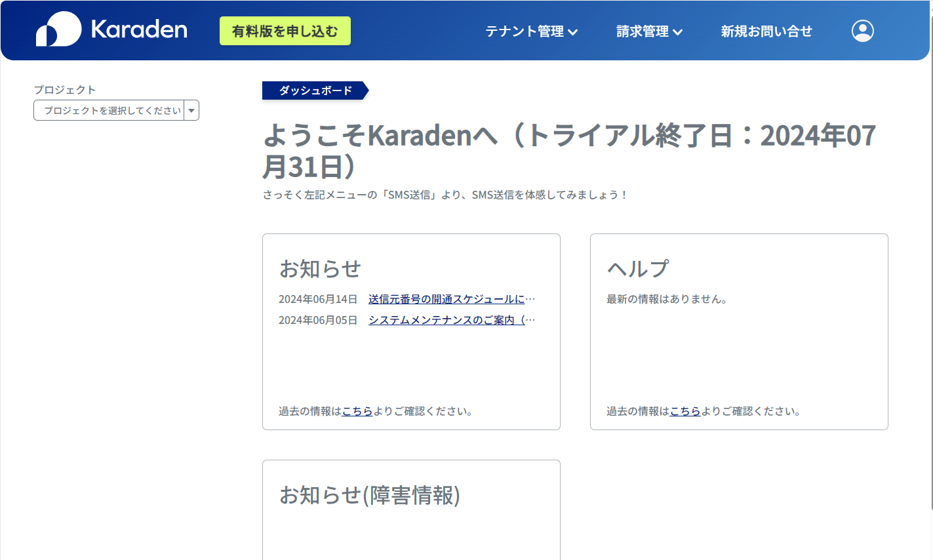Click the プロジェクト label in sidebar
The image size is (933, 560).
65,90
